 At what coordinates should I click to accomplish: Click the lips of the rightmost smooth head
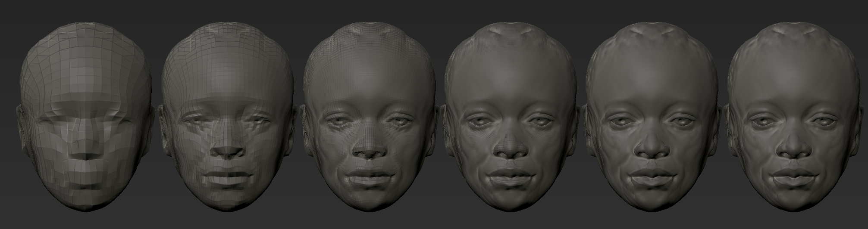point(793,176)
